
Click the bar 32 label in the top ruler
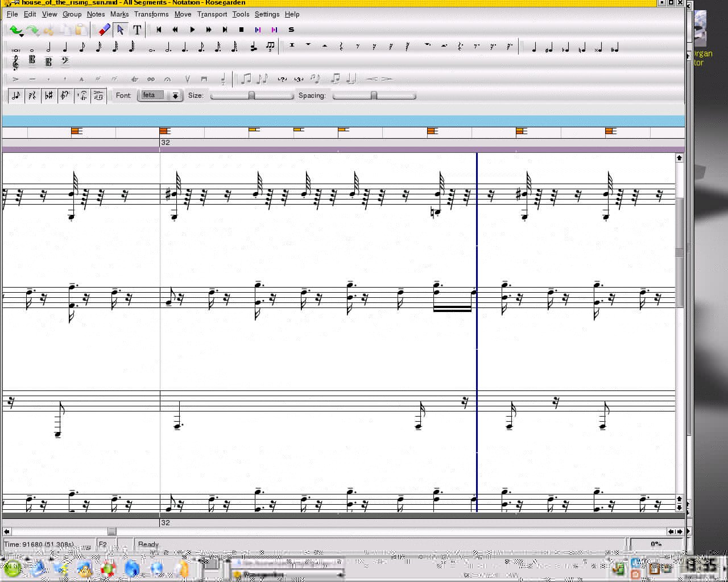coord(166,143)
